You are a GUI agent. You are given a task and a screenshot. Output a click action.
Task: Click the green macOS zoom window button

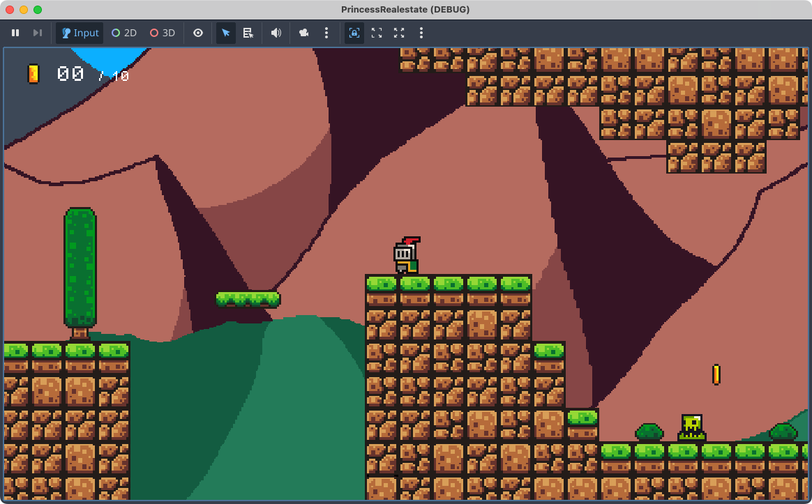click(38, 10)
